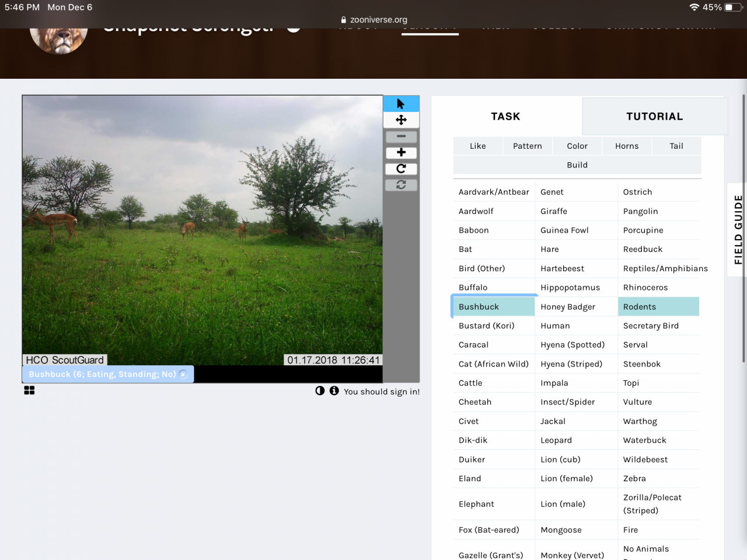Expand the Tail filter
The image size is (747, 560).
click(676, 146)
